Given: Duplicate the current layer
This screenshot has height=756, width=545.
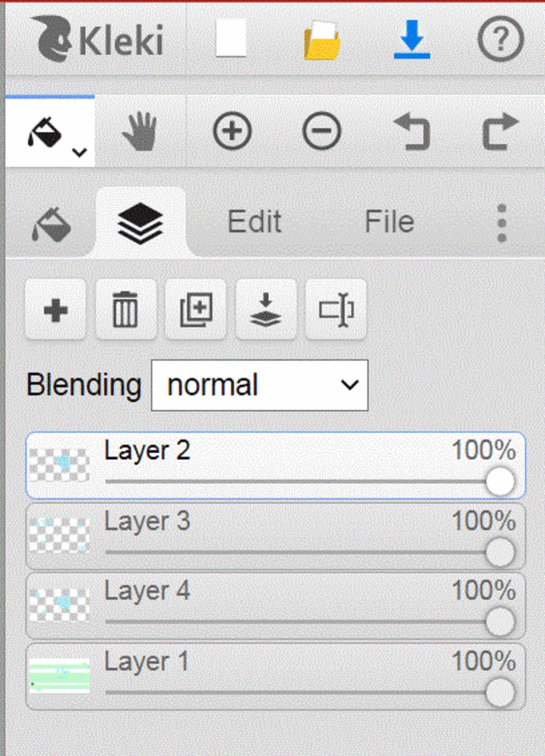Looking at the screenshot, I should click(x=196, y=310).
